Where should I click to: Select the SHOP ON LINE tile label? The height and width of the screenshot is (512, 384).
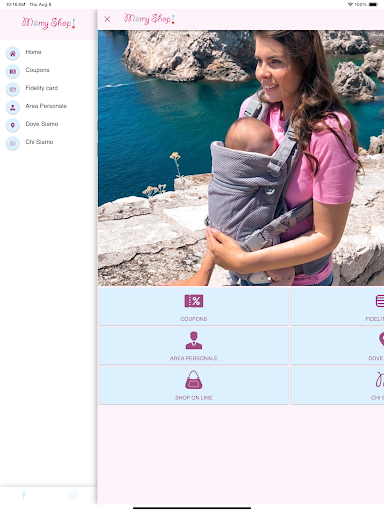click(x=194, y=398)
